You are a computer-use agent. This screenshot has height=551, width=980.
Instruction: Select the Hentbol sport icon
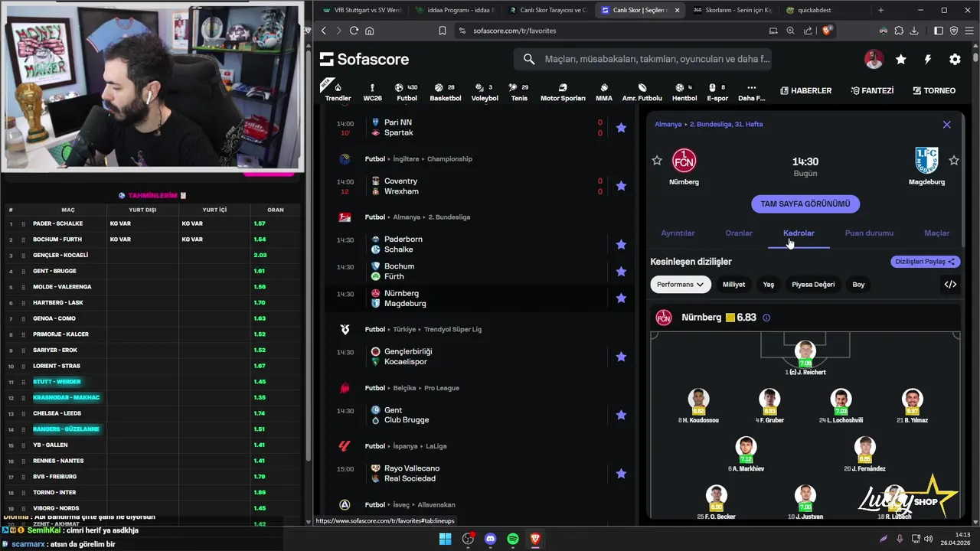684,91
